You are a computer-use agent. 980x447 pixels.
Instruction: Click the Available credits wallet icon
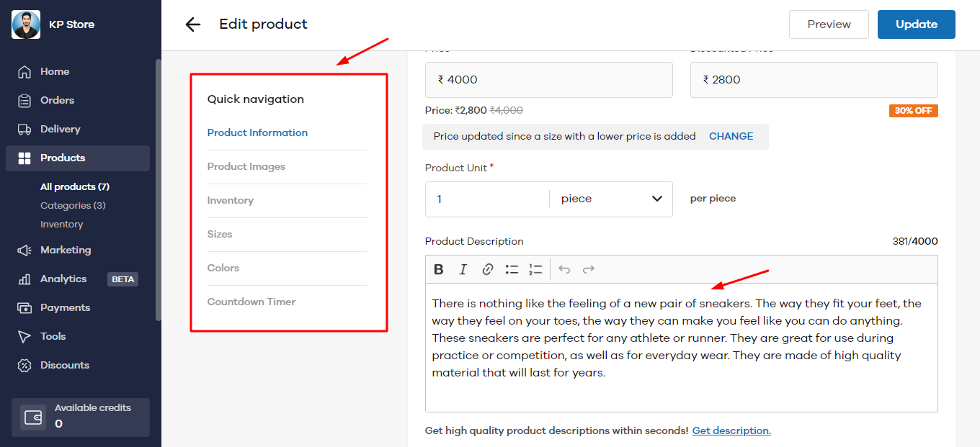point(33,417)
